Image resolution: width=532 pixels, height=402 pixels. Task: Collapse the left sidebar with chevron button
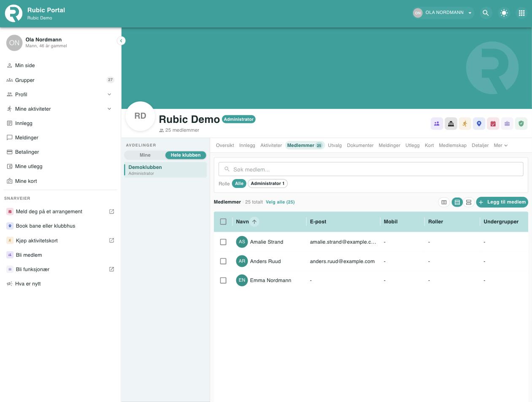(121, 41)
